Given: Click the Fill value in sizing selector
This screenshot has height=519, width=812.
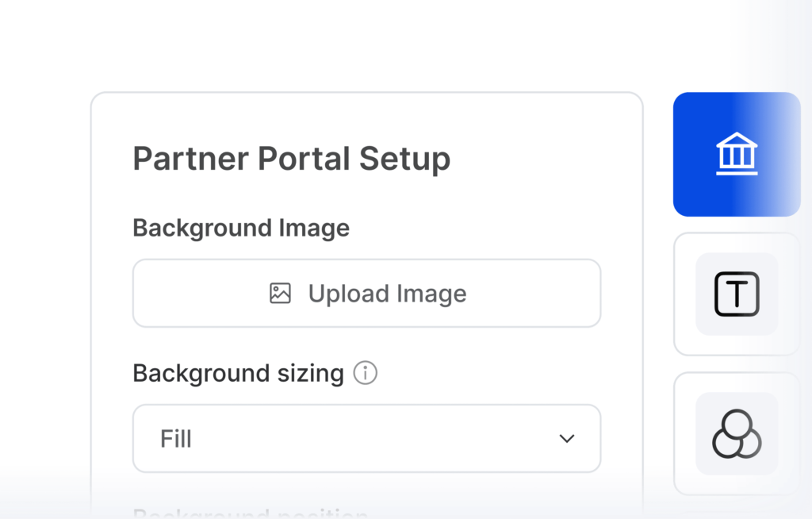Looking at the screenshot, I should (x=175, y=439).
